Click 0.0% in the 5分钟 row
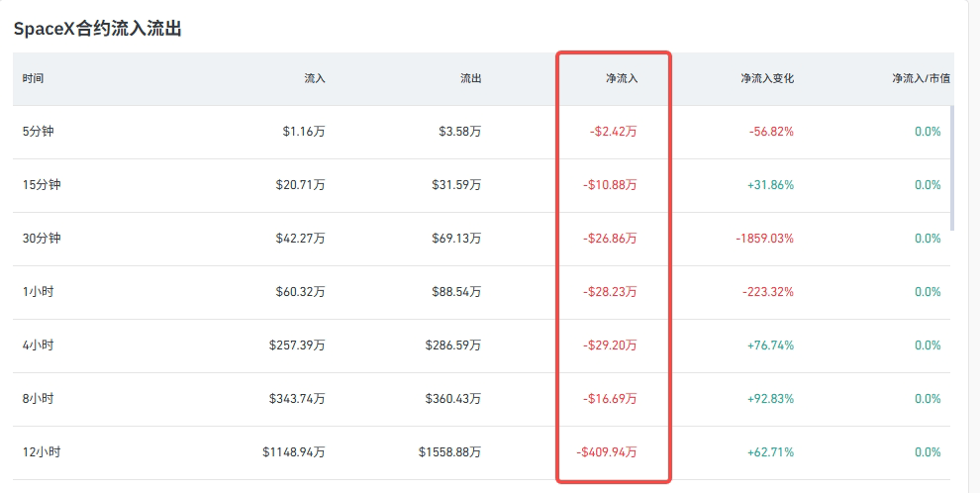980x493 pixels. point(928,132)
